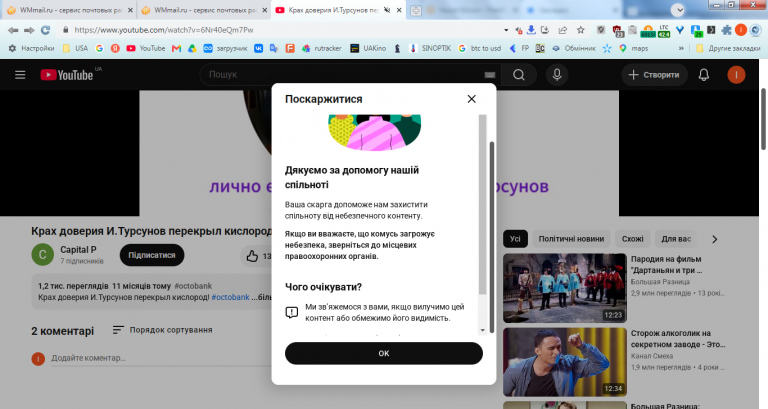Click the dialog's scroll-down arrow
Image resolution: width=768 pixels, height=409 pixels.
coord(482,330)
